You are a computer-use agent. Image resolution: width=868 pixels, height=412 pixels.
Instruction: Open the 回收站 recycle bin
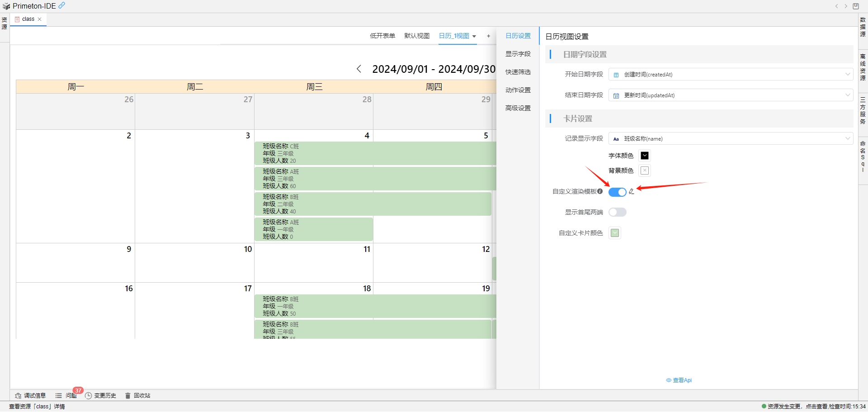(x=141, y=395)
